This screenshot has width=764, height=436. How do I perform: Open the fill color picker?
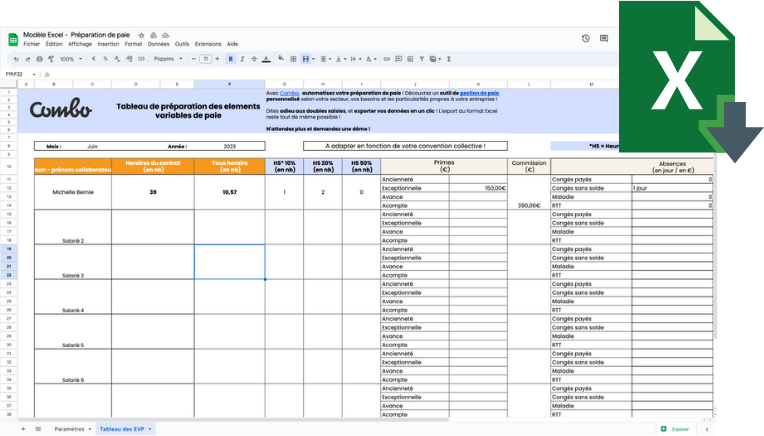tap(281, 59)
